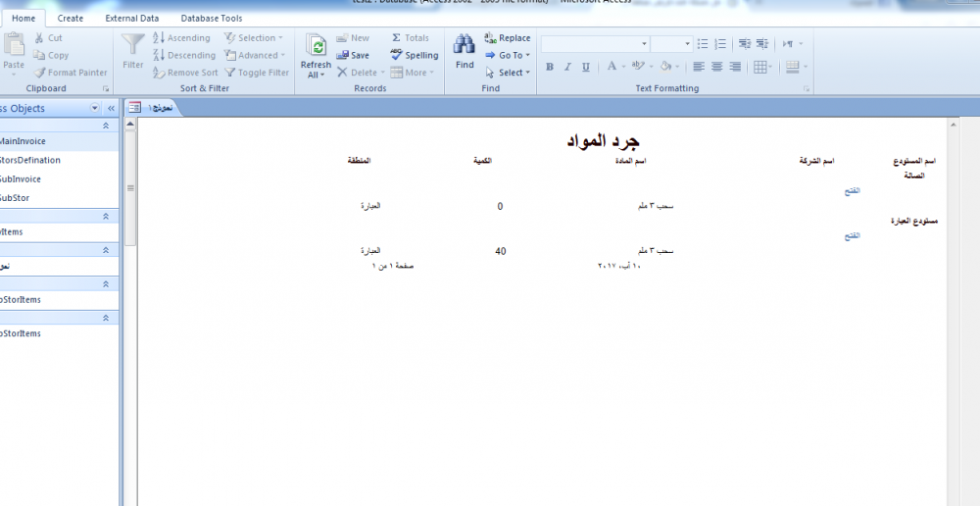Apply bullet list formatting
980x506 pixels.
(x=703, y=44)
